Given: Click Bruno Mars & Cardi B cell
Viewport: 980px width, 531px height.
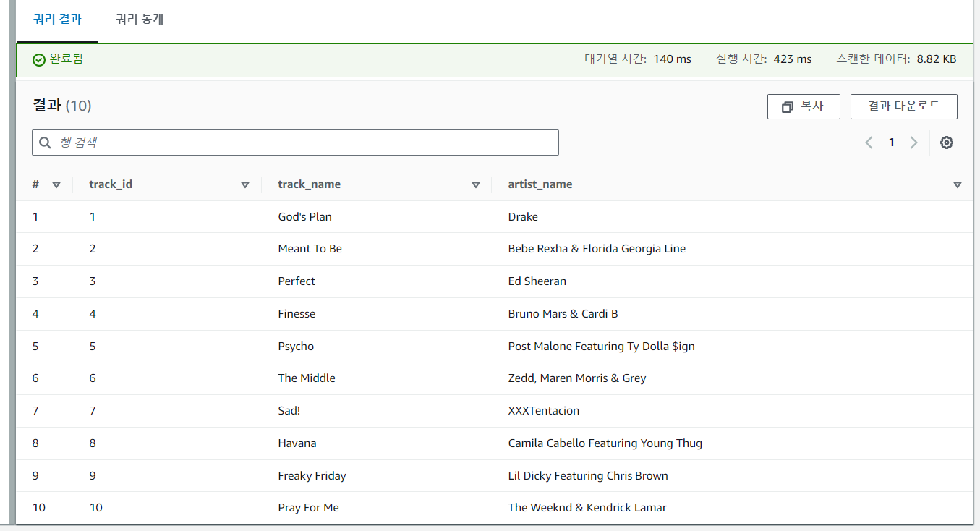Looking at the screenshot, I should (563, 314).
